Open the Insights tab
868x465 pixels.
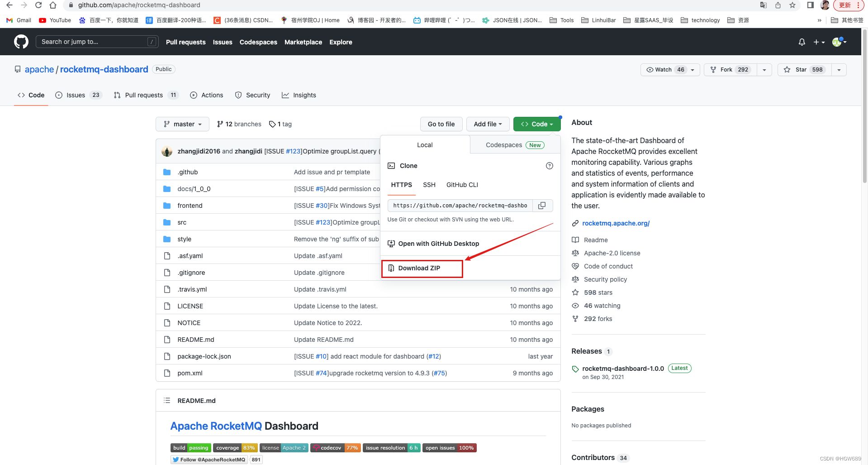[x=299, y=95]
